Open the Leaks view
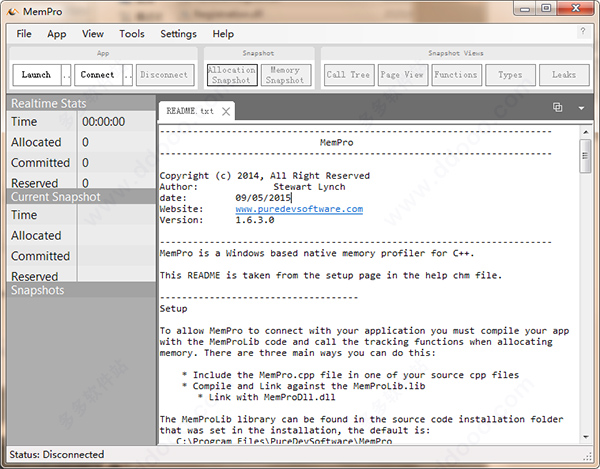 pos(564,75)
